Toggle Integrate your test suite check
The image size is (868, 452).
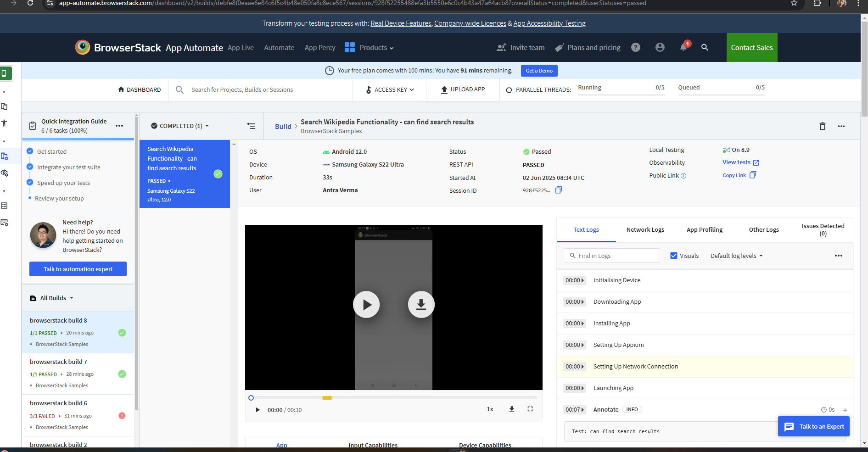[30, 167]
